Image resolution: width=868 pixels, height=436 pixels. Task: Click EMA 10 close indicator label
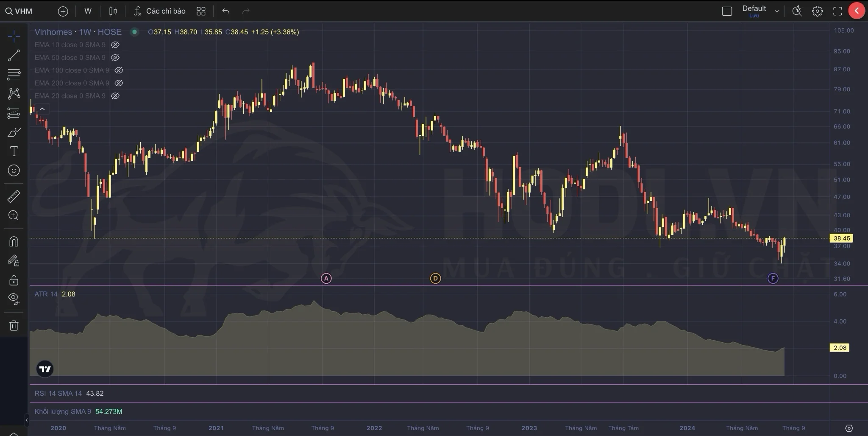70,45
